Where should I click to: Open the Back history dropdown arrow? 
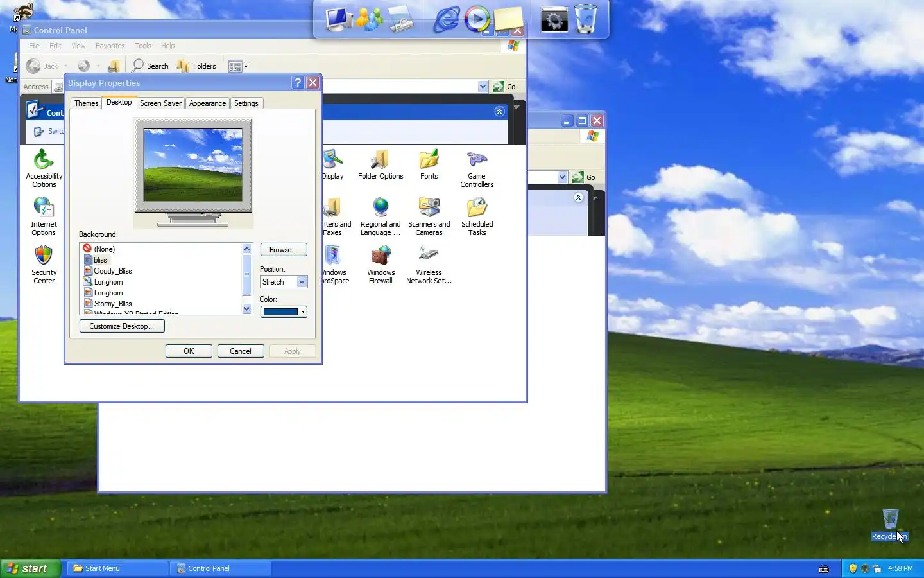(x=65, y=66)
